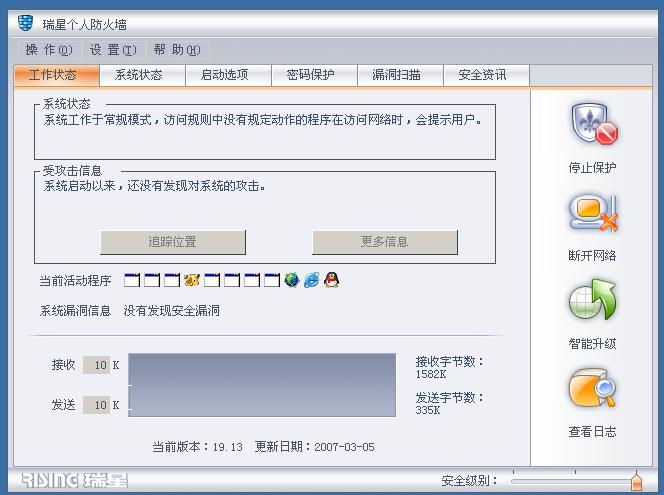The height and width of the screenshot is (495, 664).
Task: Click the network traffic graph area
Action: pyautogui.click(x=262, y=385)
